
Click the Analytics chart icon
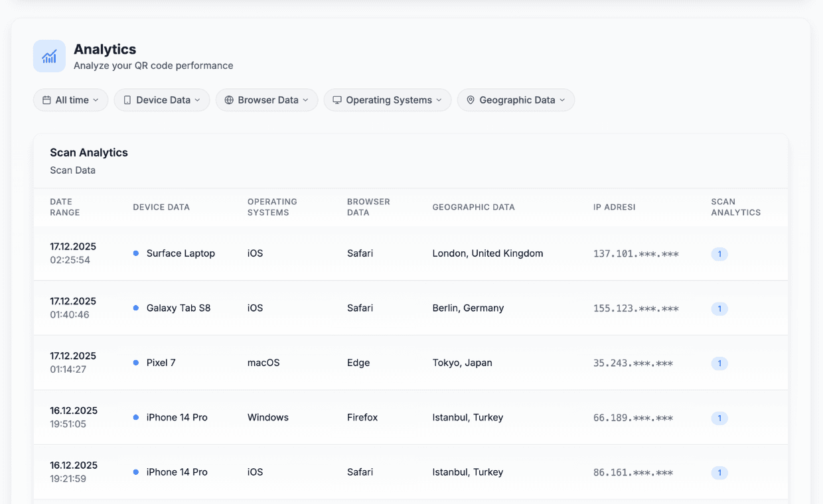49,56
